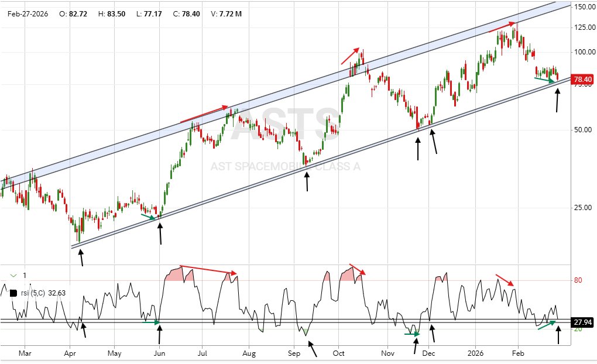This screenshot has width=597, height=364.
Task: Select the red arrow above late-January price high
Action: [502, 26]
